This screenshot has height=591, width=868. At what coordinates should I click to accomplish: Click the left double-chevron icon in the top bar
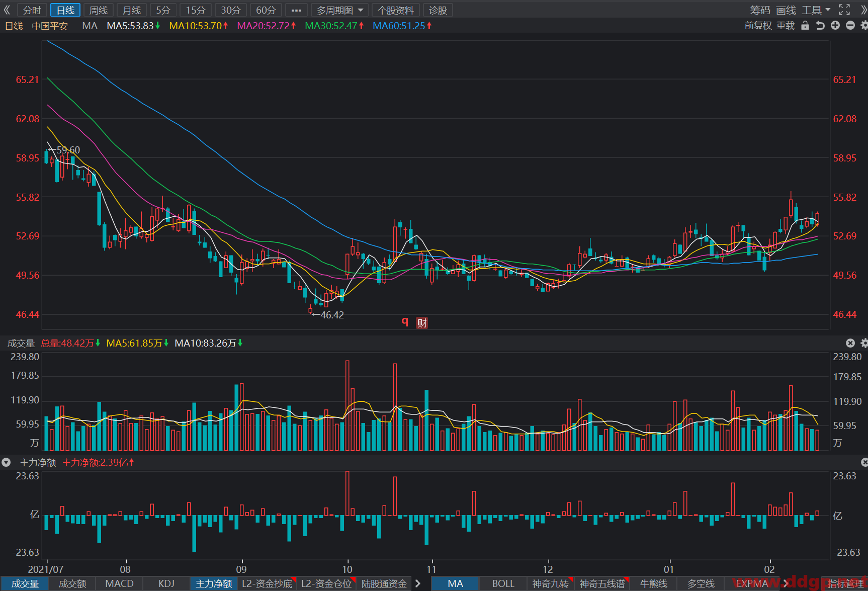(x=7, y=10)
